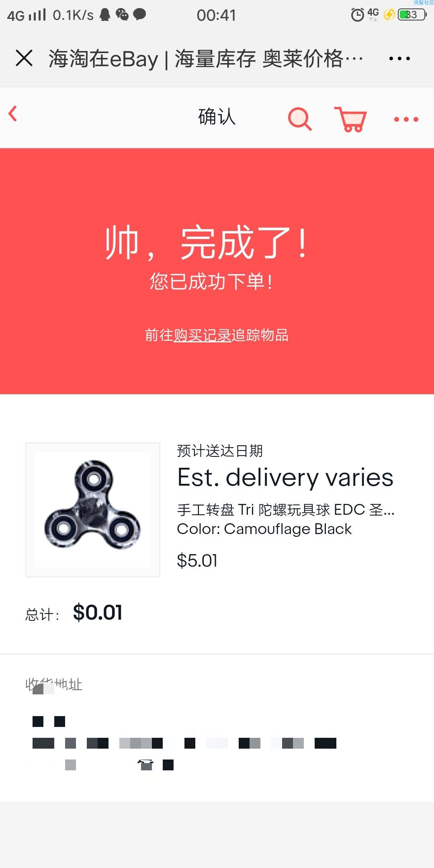Open the red three-dot more menu
Screen dimensions: 434x868
tap(406, 119)
